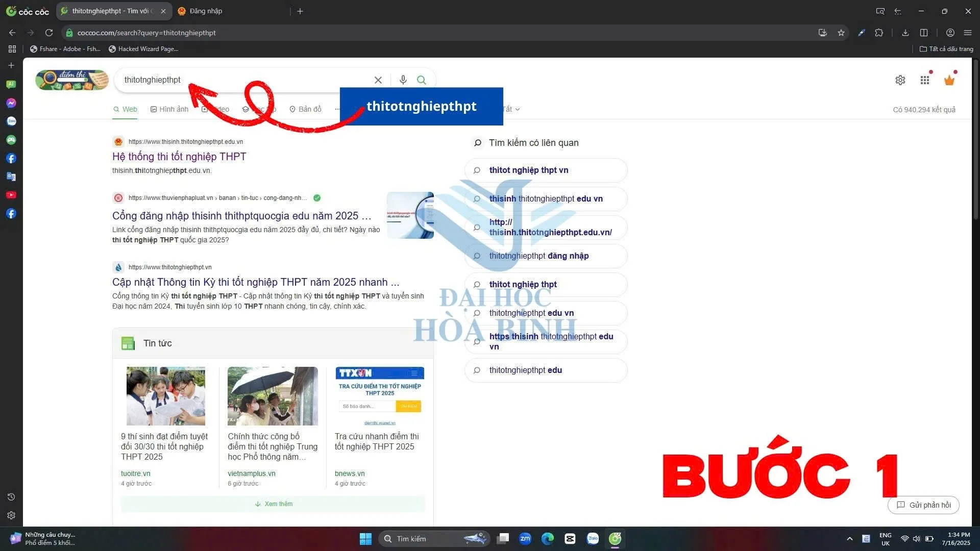The width and height of the screenshot is (980, 551).
Task: Click Gửi phản hồi feedback button
Action: 923,505
